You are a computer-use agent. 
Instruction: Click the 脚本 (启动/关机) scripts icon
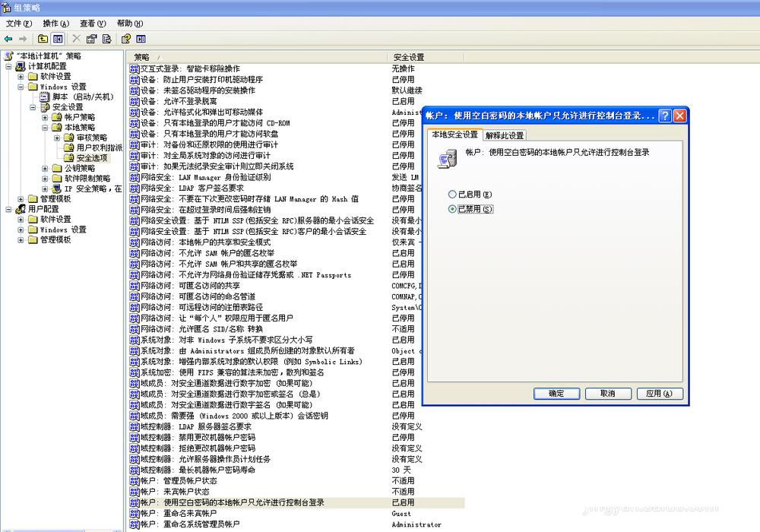45,97
